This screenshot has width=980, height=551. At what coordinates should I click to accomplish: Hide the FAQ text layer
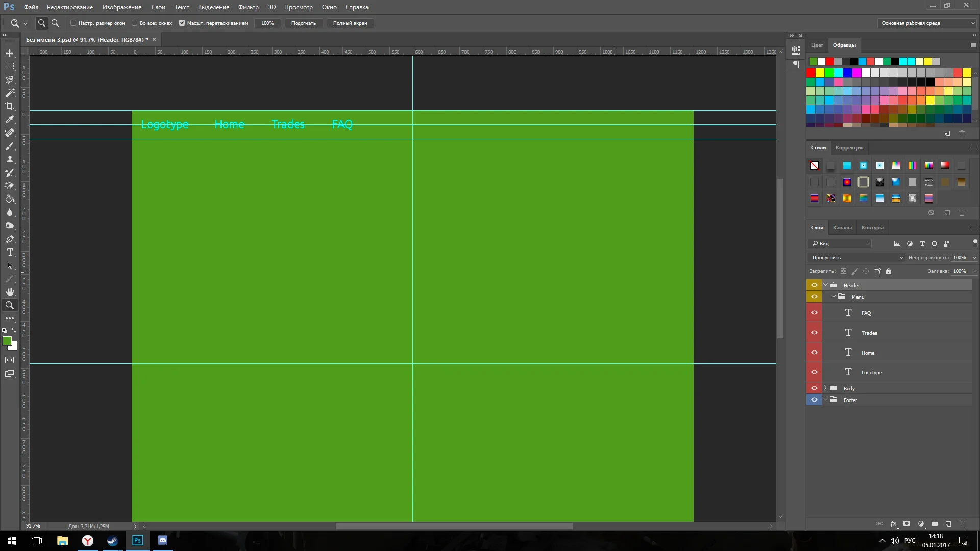coord(814,313)
